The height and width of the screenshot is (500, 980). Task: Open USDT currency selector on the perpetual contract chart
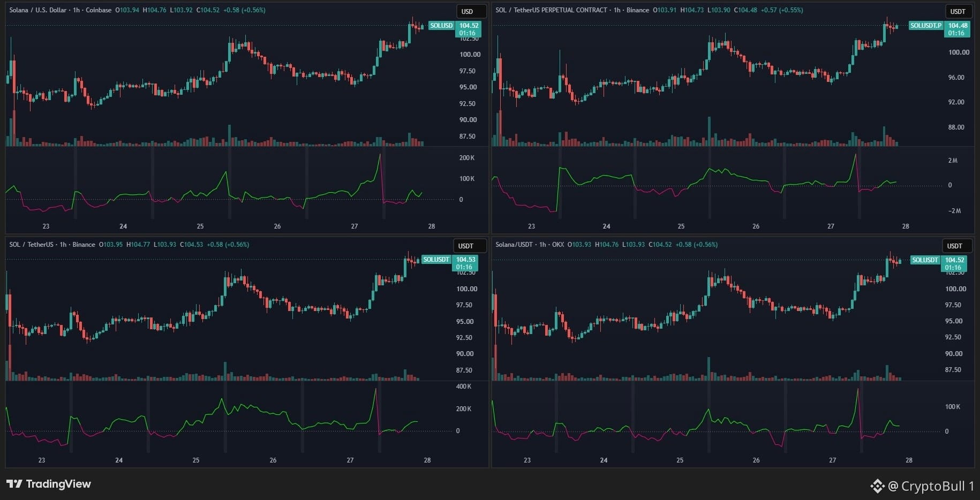pos(958,11)
